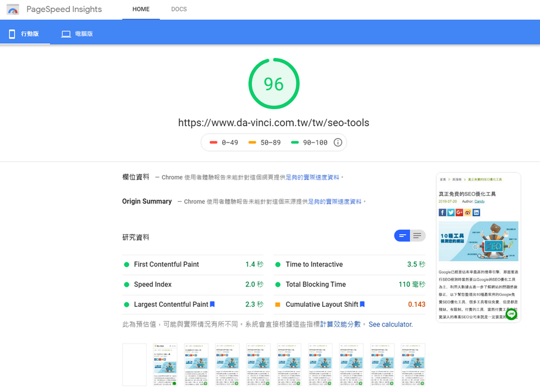Click the bookmark icon beside Cumulative Layout Shift
The width and height of the screenshot is (540, 392).
pos(362,304)
